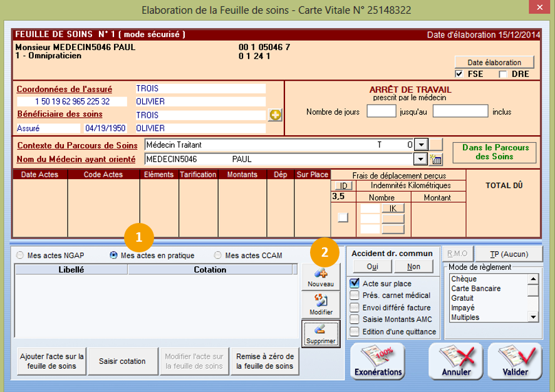Expand the Nom du Médecin dropdown arrow

pos(421,159)
